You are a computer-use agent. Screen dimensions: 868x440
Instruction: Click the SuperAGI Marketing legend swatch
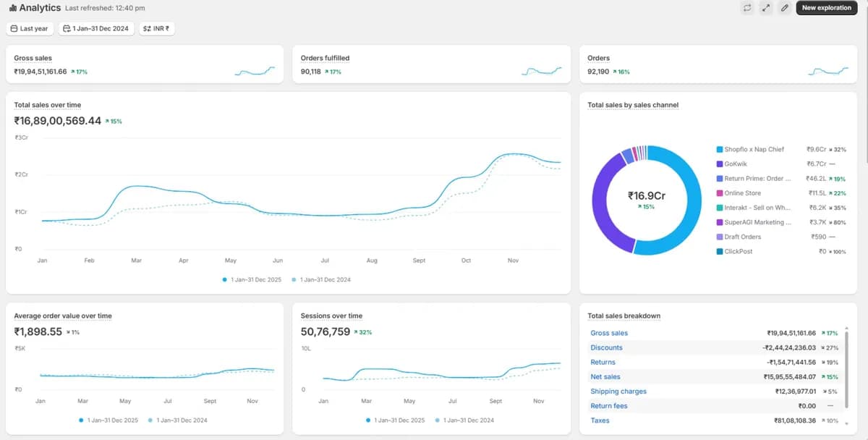tap(719, 222)
